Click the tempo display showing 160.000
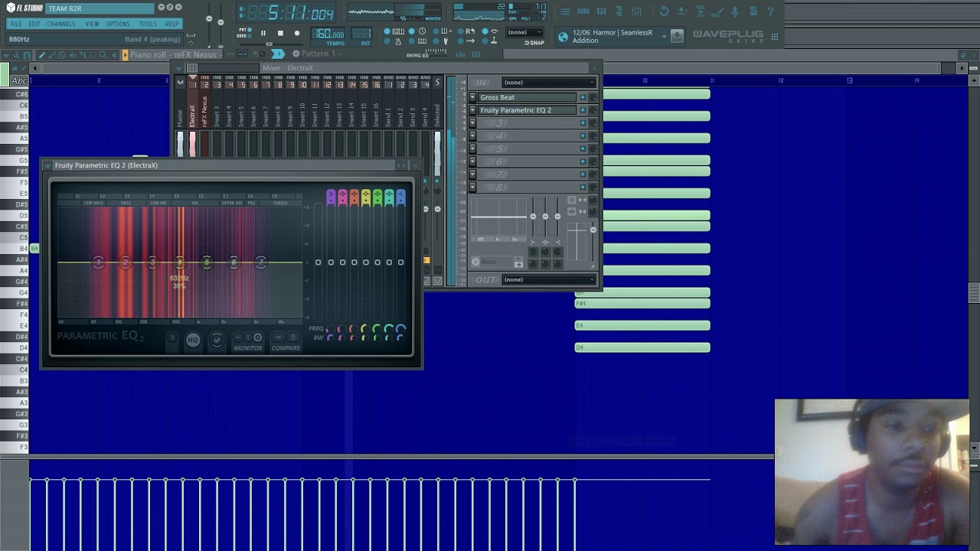This screenshot has width=980, height=551. click(x=330, y=34)
